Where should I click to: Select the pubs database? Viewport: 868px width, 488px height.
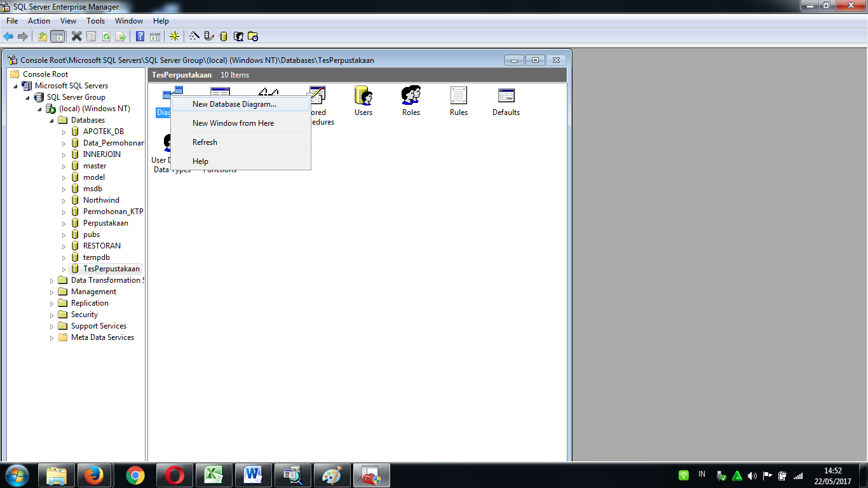92,234
